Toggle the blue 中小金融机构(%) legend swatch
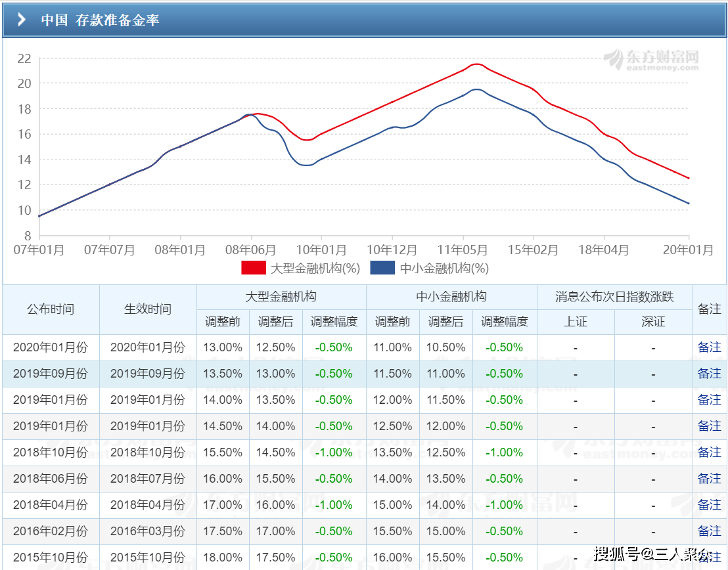Screen dimensions: 728x570 point(382,268)
